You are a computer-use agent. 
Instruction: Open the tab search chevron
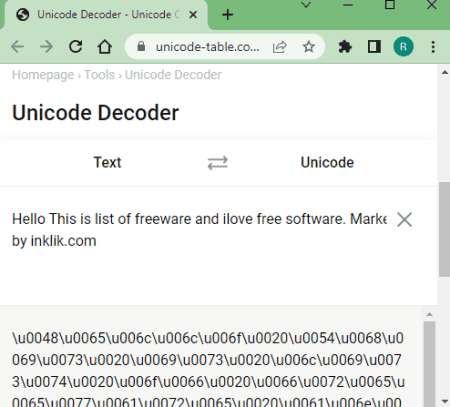tap(306, 5)
